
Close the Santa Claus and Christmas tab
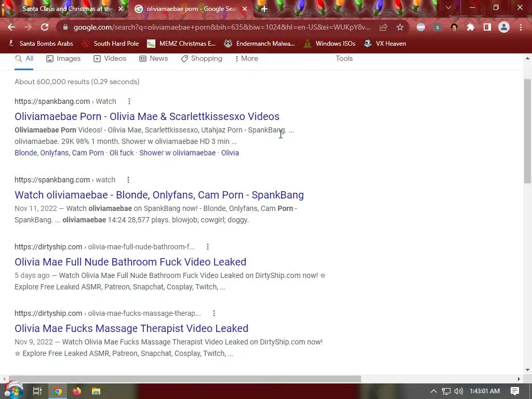[121, 9]
